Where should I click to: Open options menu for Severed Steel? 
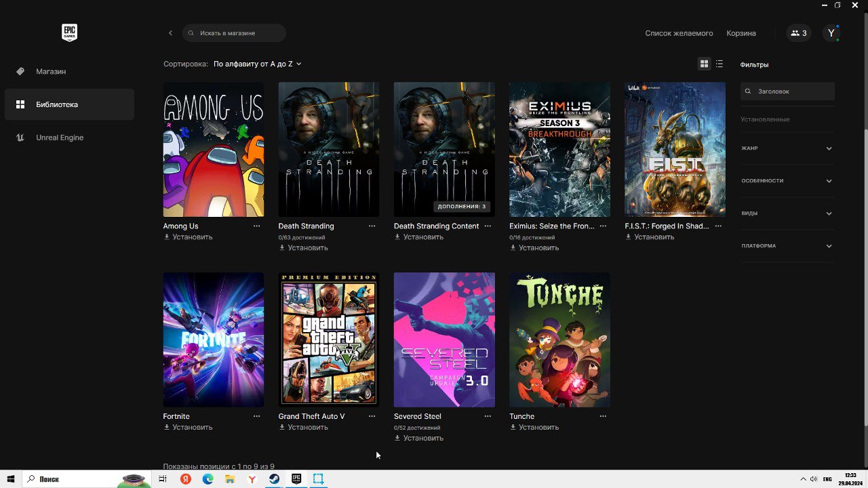tap(488, 416)
